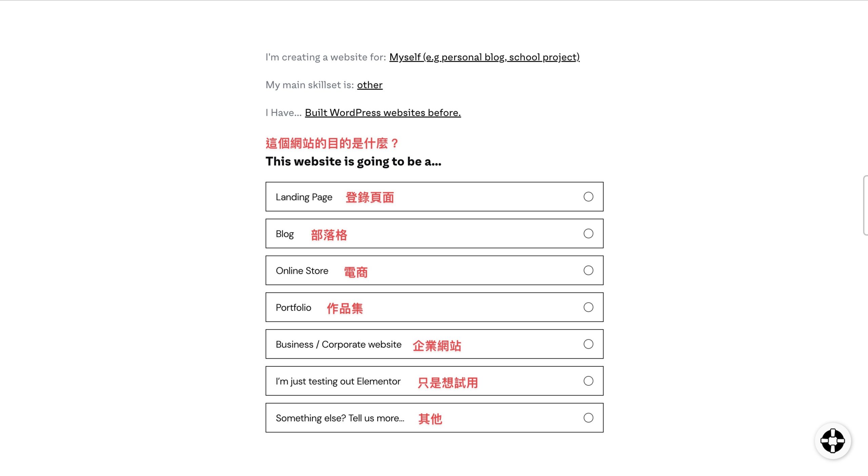
Task: Pick 'I'm just testing out Elementor' text
Action: 338,381
